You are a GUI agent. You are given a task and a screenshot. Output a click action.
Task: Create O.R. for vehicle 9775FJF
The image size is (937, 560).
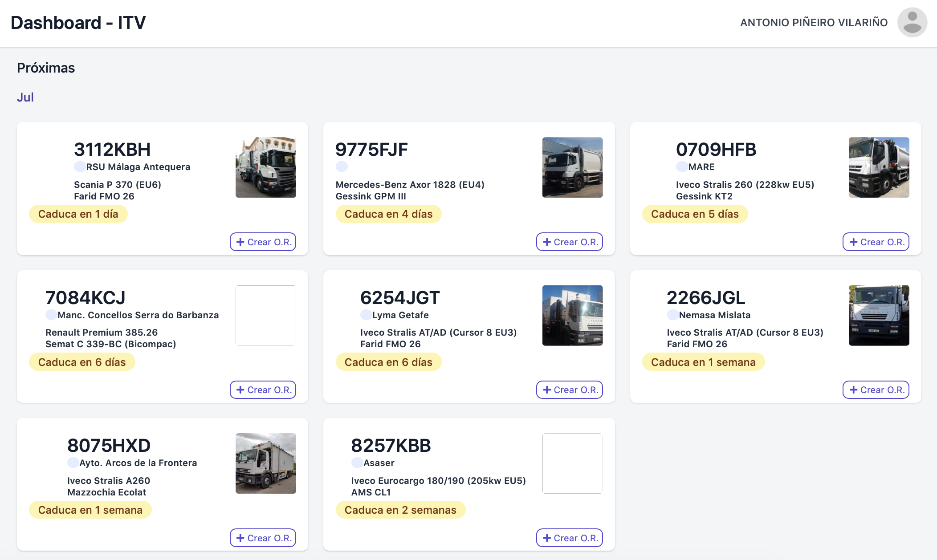coord(570,242)
